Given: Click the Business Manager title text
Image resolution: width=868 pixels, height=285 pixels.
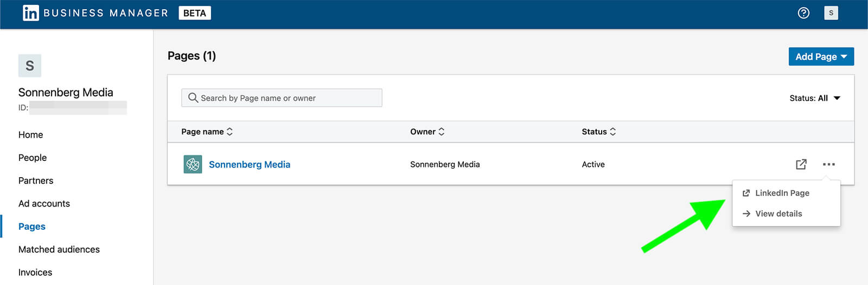Looking at the screenshot, I should tap(106, 13).
